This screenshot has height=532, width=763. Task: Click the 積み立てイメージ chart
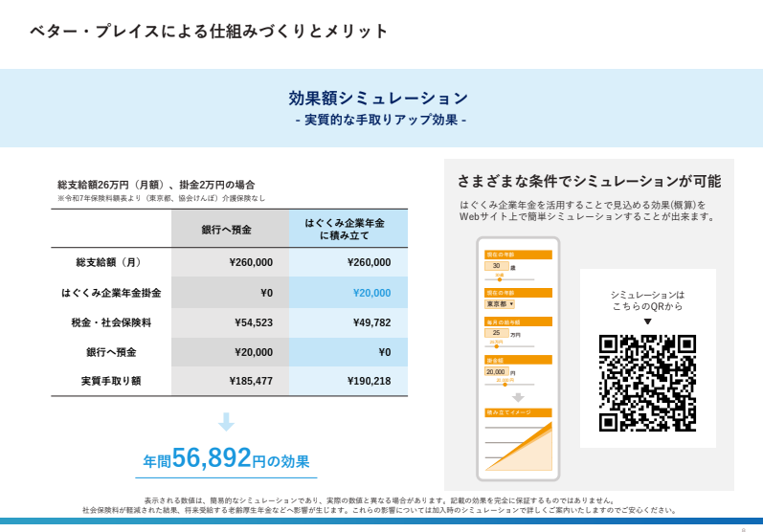[518, 445]
